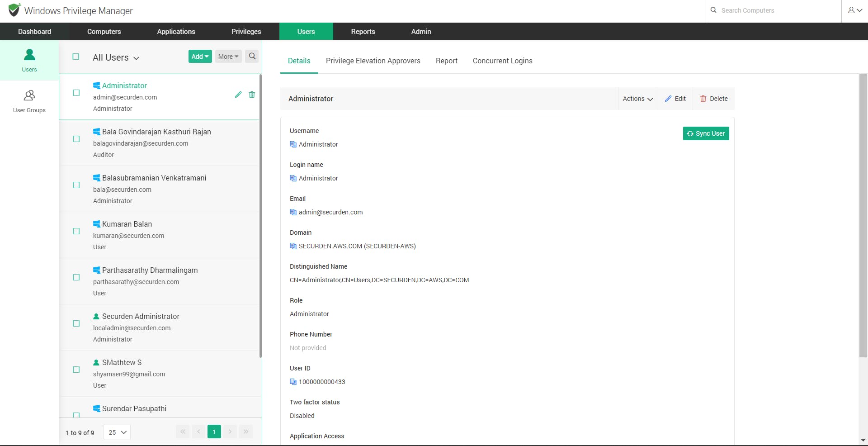Go to next page of users list
868x446 pixels.
pos(230,432)
